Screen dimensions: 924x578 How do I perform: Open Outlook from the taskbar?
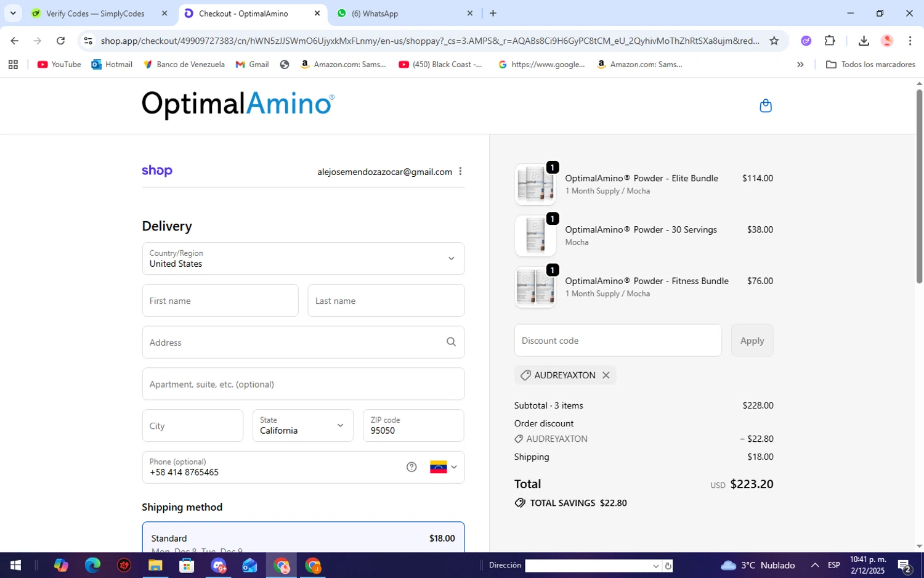click(249, 565)
